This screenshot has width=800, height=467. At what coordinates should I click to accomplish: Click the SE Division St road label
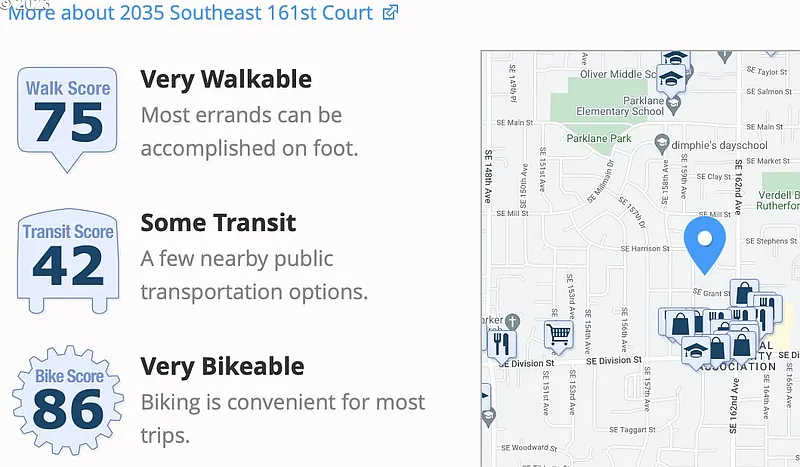614,360
